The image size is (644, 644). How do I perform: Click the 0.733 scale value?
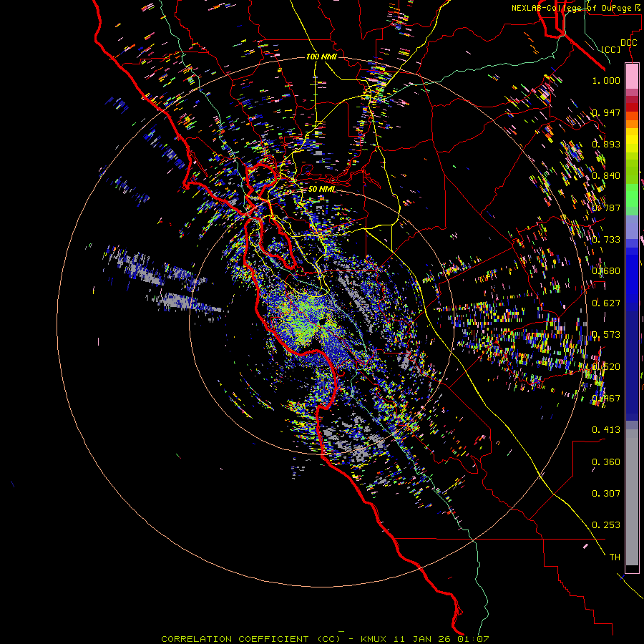[x=606, y=239]
